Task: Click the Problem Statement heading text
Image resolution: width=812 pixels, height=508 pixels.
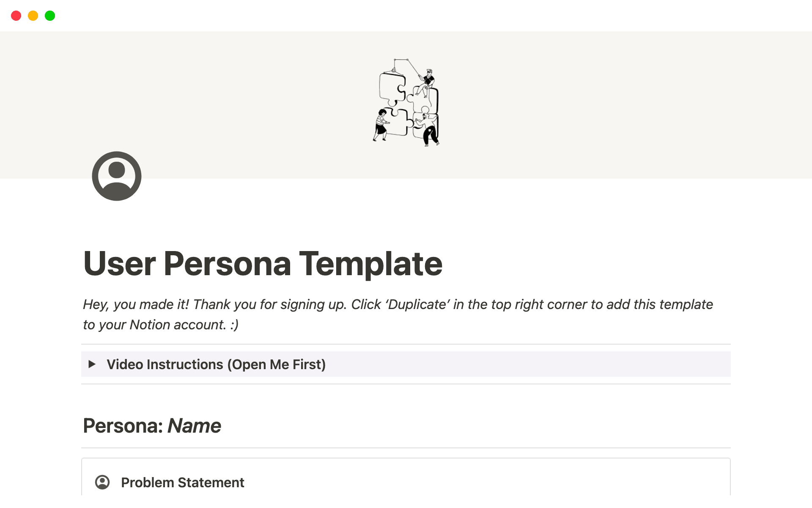Action: click(183, 482)
